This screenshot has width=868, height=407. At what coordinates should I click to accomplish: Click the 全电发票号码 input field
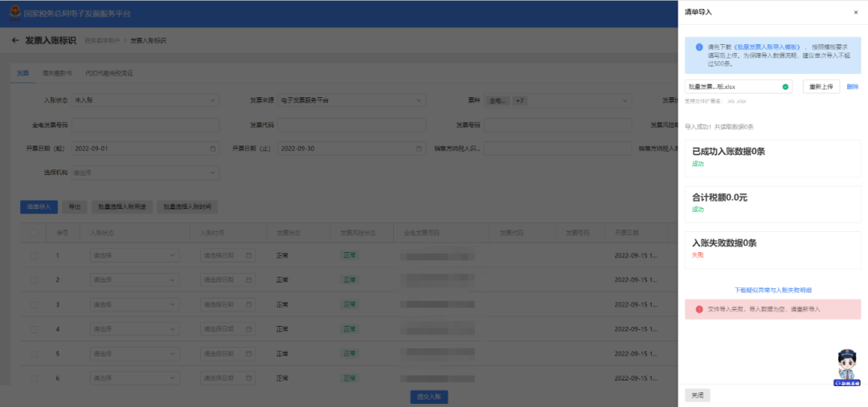(145, 125)
